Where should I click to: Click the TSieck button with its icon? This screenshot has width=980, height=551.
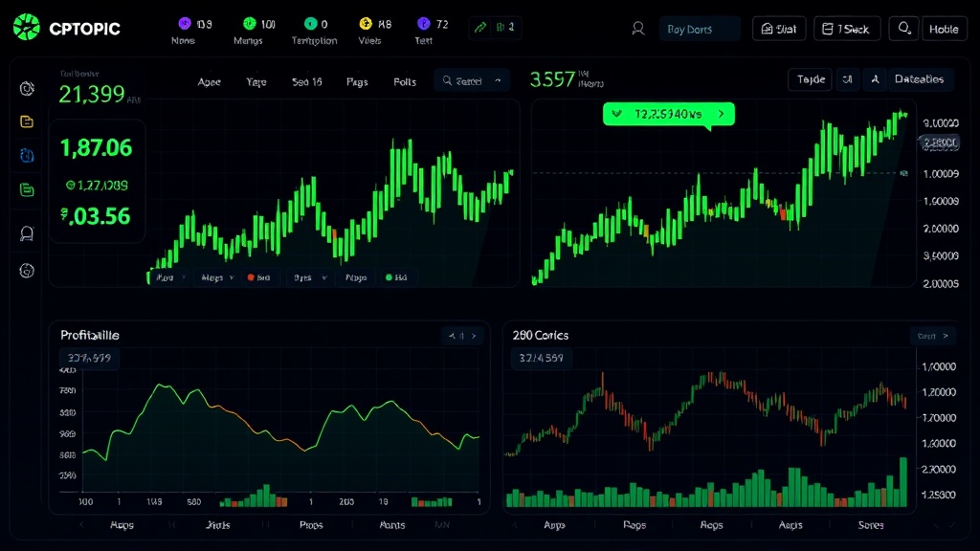click(847, 29)
